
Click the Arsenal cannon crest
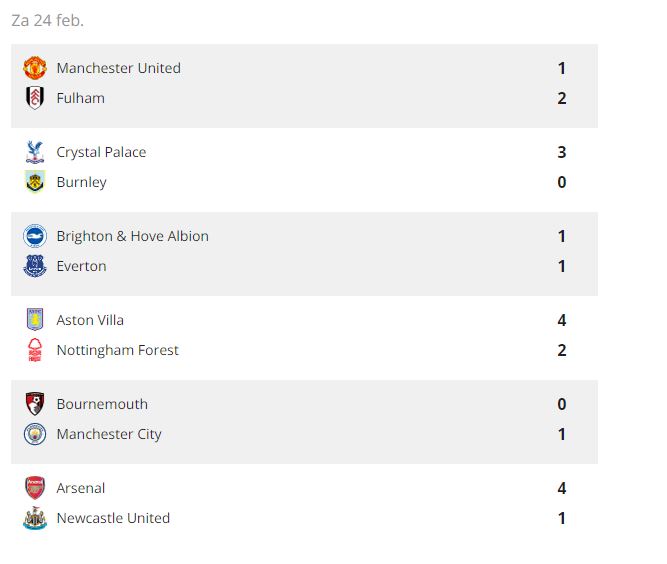click(x=35, y=488)
